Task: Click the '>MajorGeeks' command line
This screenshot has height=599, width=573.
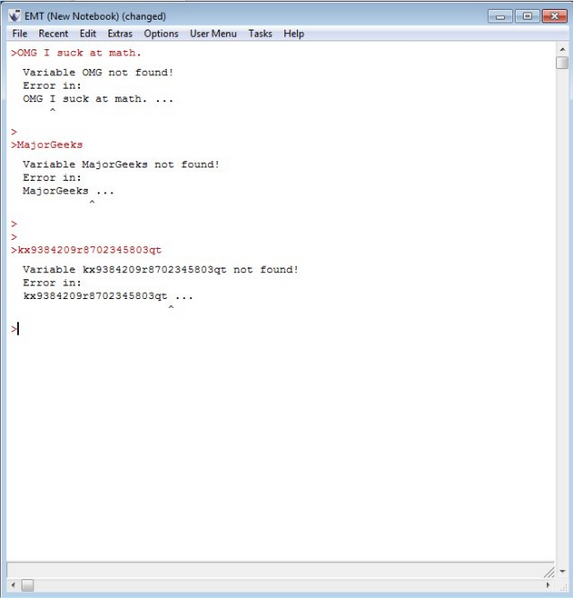Action: pyautogui.click(x=47, y=145)
